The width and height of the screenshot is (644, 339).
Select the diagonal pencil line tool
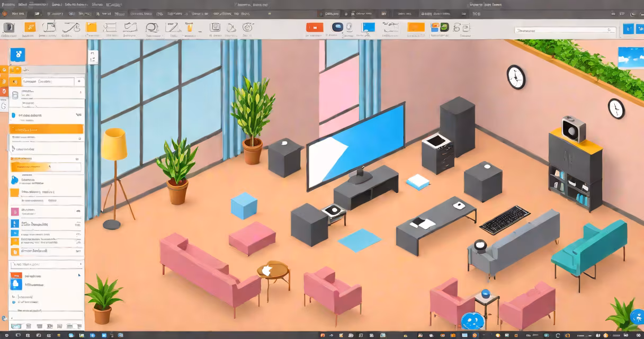click(x=172, y=28)
